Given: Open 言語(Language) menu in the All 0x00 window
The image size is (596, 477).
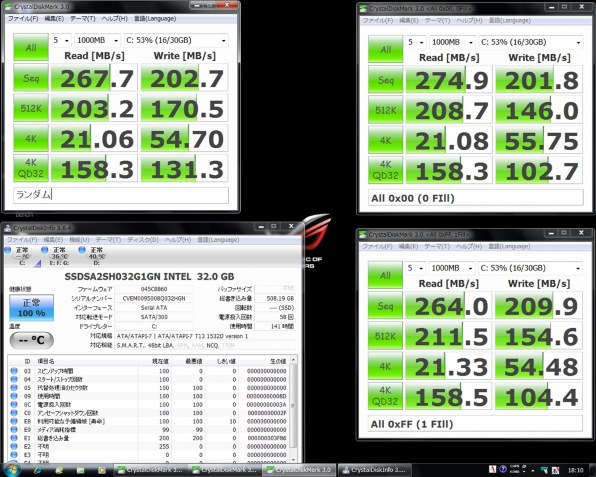Looking at the screenshot, I should coord(509,21).
